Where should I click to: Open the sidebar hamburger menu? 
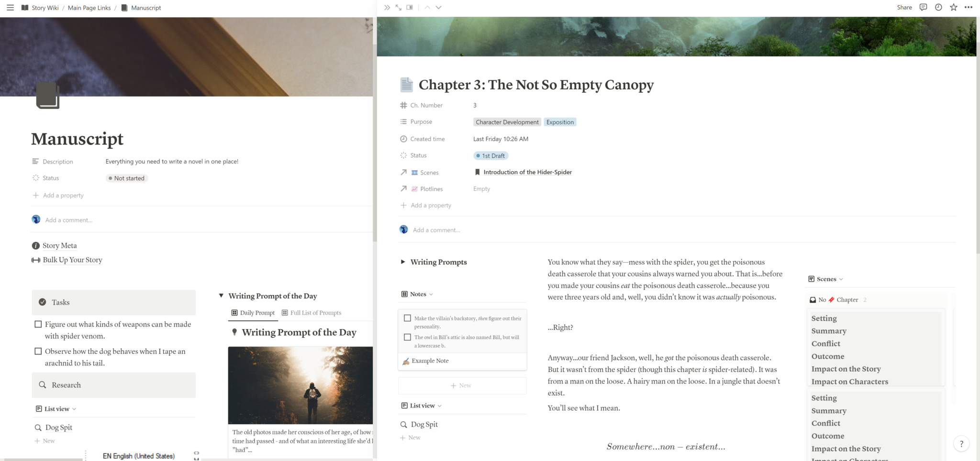tap(10, 7)
